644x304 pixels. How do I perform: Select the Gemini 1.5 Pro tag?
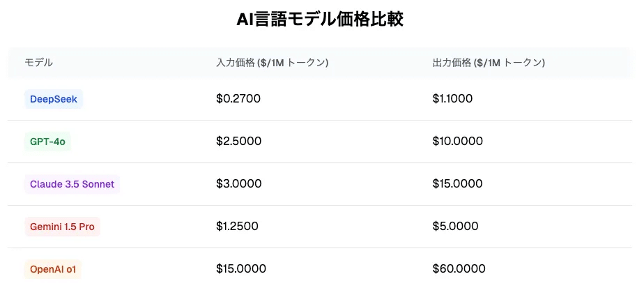(62, 227)
